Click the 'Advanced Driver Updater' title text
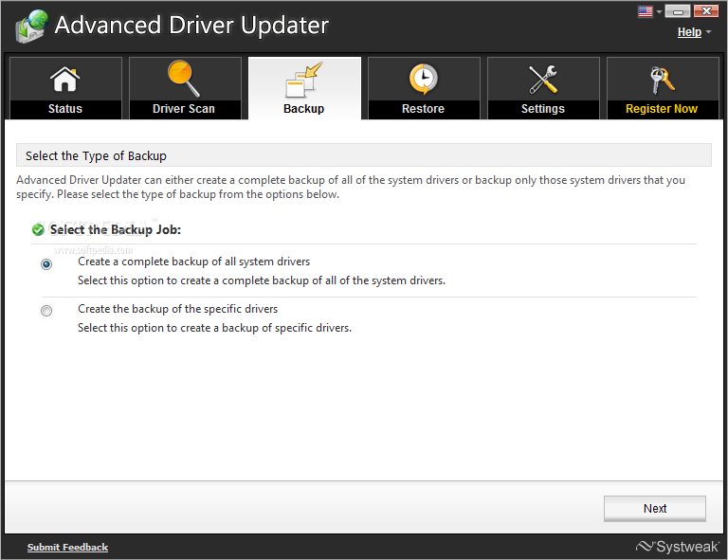 tap(191, 25)
